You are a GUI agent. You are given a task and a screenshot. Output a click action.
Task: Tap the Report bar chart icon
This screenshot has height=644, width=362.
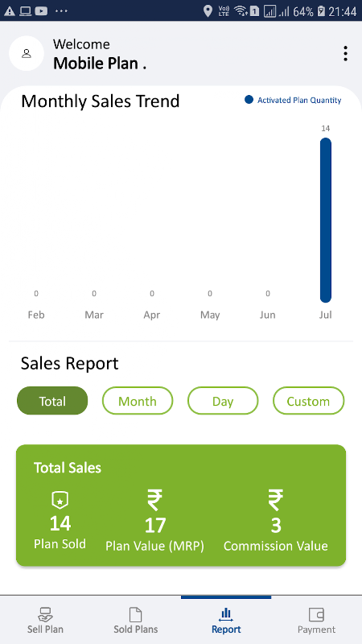click(226, 615)
